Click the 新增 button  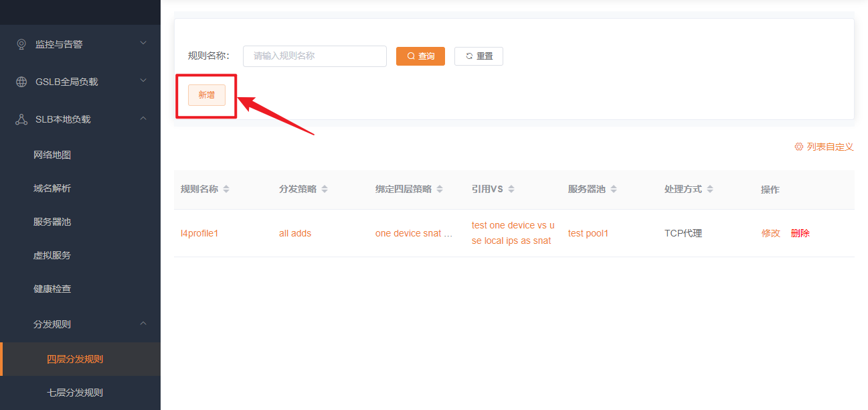pyautogui.click(x=206, y=95)
